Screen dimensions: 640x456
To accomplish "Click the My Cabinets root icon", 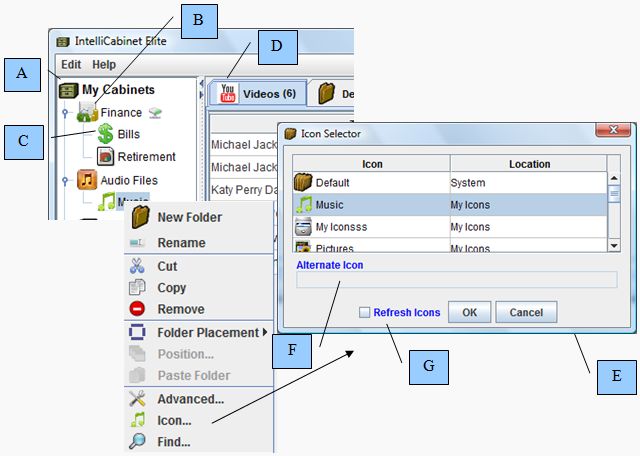I will pyautogui.click(x=68, y=89).
